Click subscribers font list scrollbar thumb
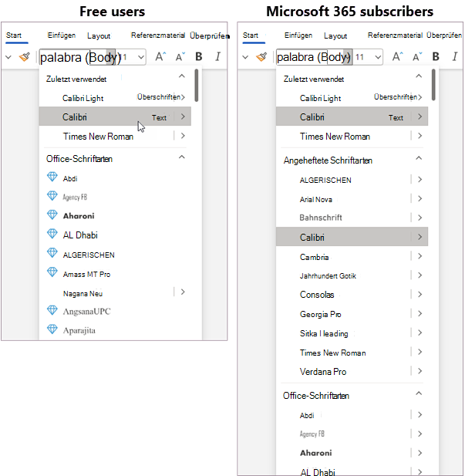Image resolution: width=465 pixels, height=476 pixels. 433,85
